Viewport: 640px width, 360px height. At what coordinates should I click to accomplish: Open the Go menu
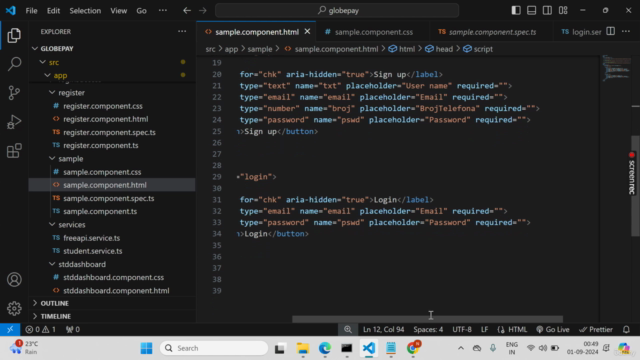click(141, 11)
